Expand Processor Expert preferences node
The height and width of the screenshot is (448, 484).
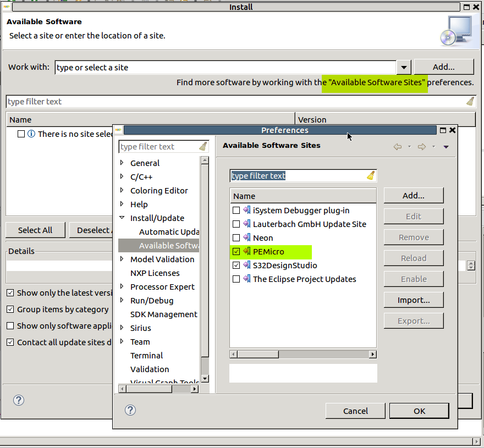[x=122, y=286]
